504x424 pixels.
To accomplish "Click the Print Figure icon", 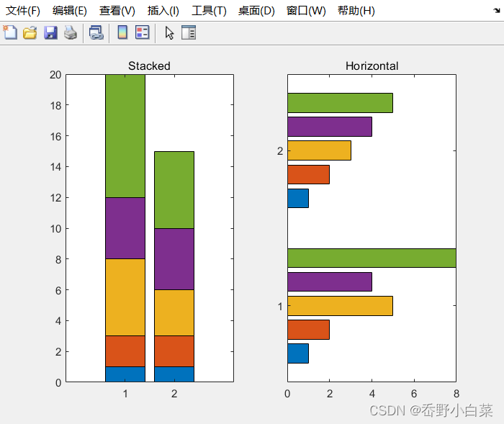I will 71,33.
